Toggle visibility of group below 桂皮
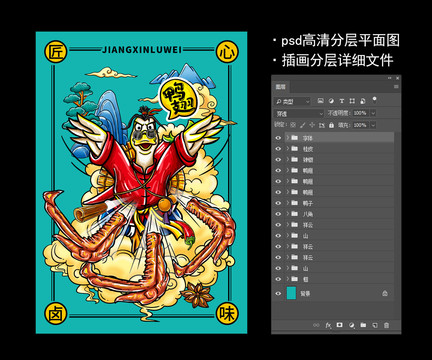Image resolution: width=432 pixels, height=360 pixels. [x=278, y=159]
